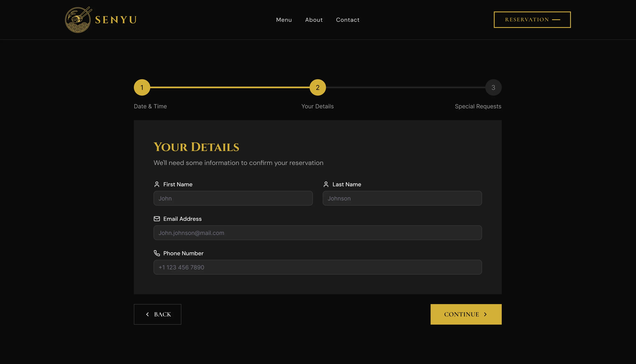Click the person icon beside First Name
Screen dimensions: 636x364
[157, 184]
